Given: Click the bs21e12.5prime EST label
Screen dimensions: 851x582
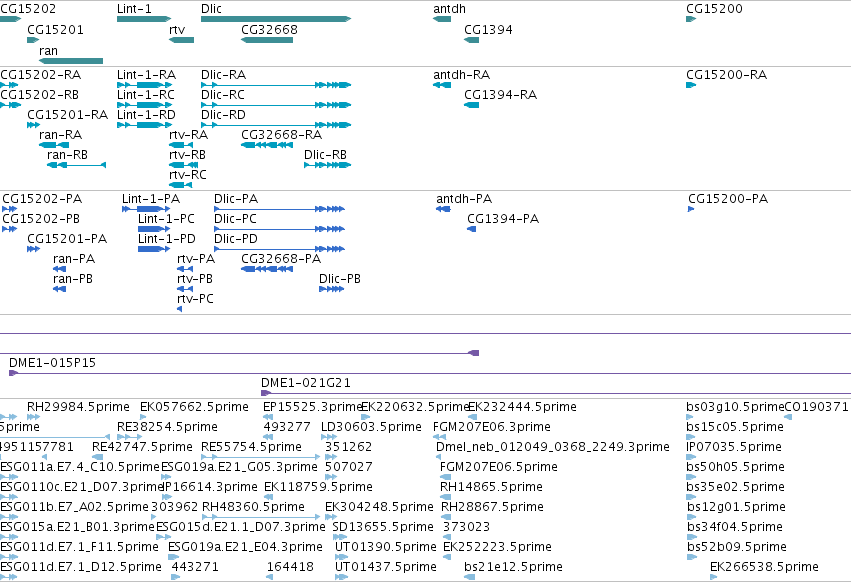Looking at the screenshot, I should pyautogui.click(x=513, y=567).
